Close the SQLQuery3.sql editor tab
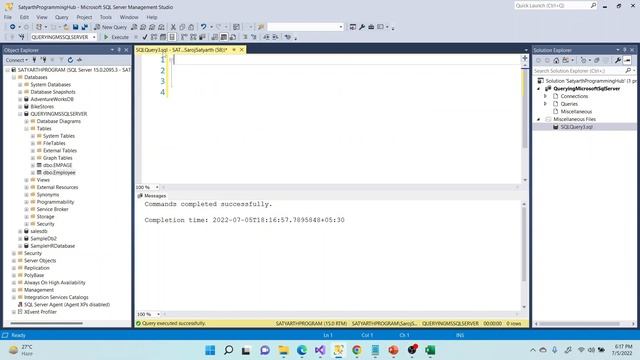 click(242, 50)
